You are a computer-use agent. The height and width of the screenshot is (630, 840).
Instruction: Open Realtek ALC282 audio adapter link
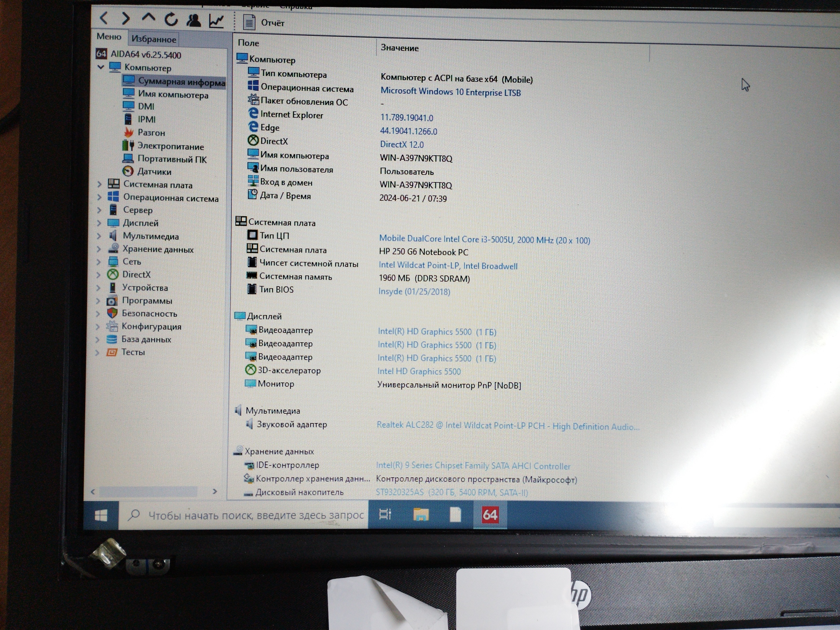(507, 426)
